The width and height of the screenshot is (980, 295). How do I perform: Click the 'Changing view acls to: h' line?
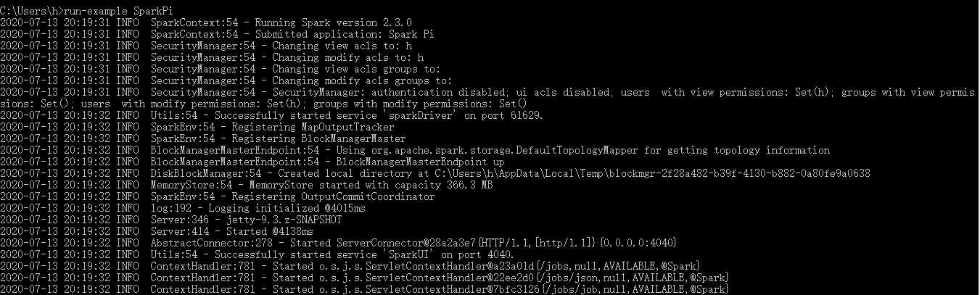(206, 46)
